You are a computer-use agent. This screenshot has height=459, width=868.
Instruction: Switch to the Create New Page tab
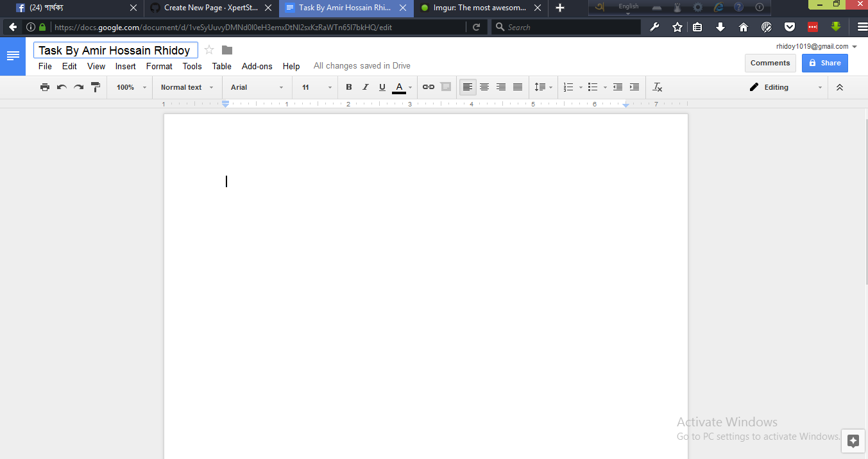(210, 8)
